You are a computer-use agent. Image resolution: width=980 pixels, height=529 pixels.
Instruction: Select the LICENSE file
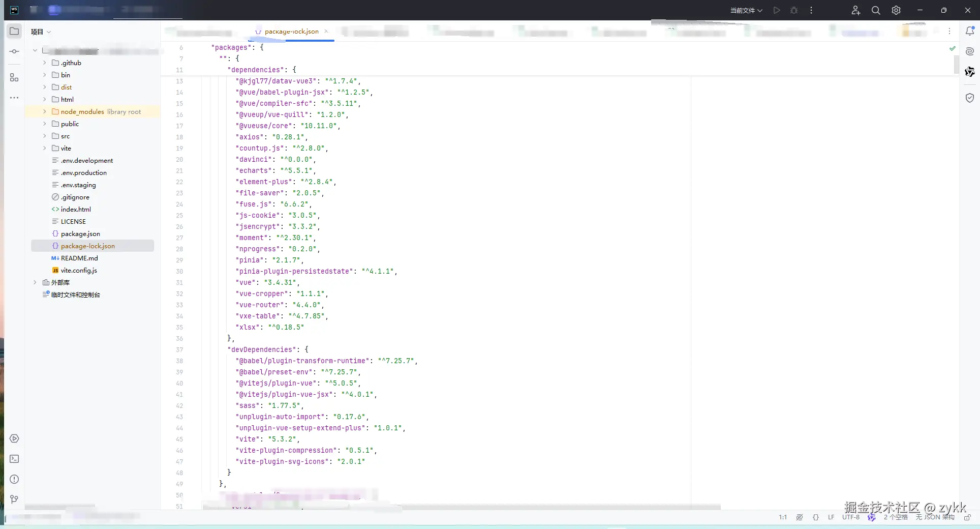tap(73, 222)
